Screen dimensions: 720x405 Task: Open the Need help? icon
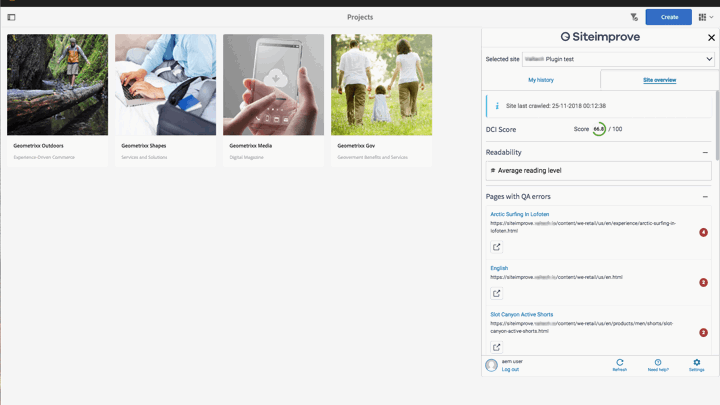point(658,364)
